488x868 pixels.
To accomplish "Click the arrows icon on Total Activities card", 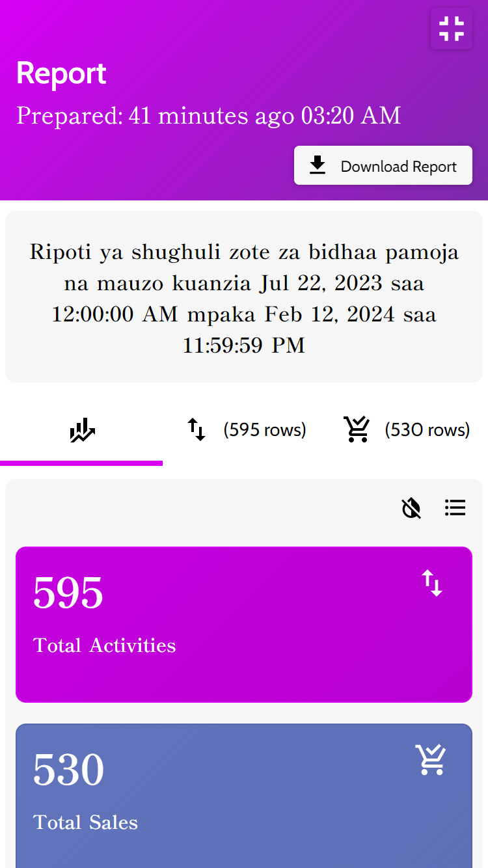I will [432, 583].
